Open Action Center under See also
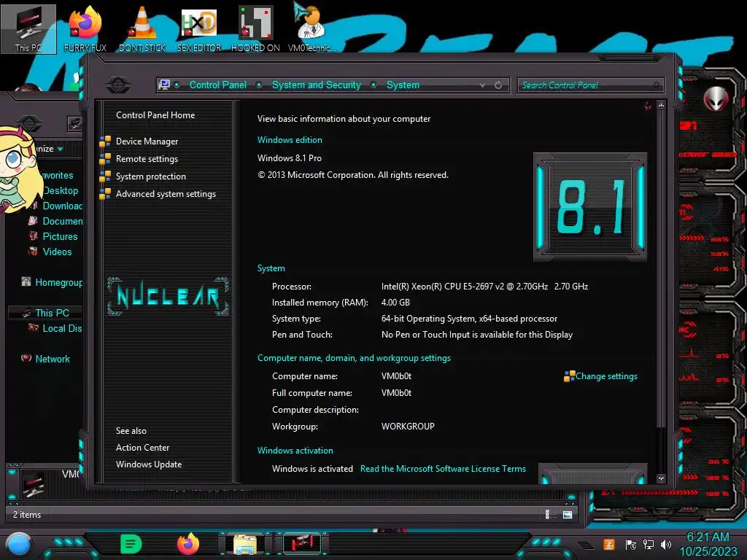747x560 pixels. point(142,448)
